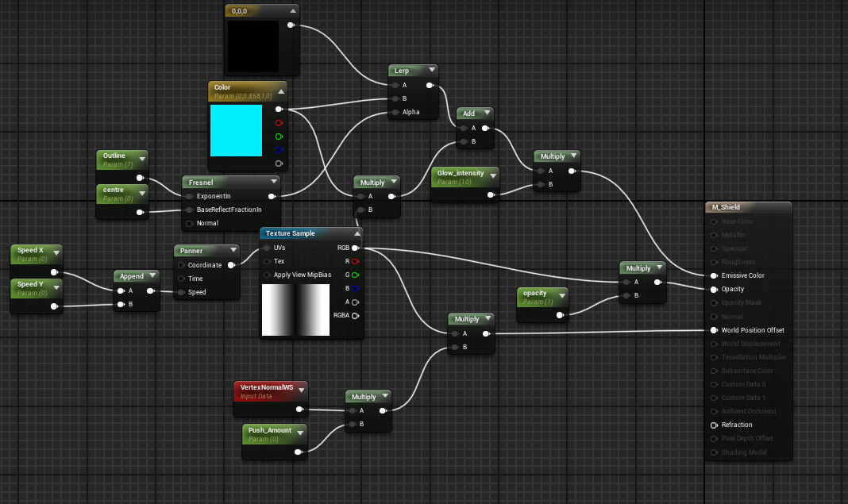Click the Lerp Alpha input pin
Viewport: 848px width, 504px height.
click(x=396, y=112)
